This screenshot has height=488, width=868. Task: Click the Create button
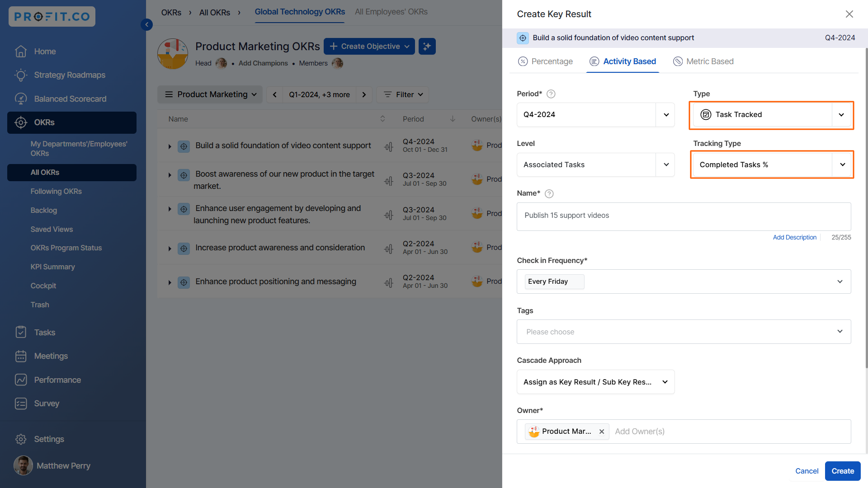coord(842,471)
